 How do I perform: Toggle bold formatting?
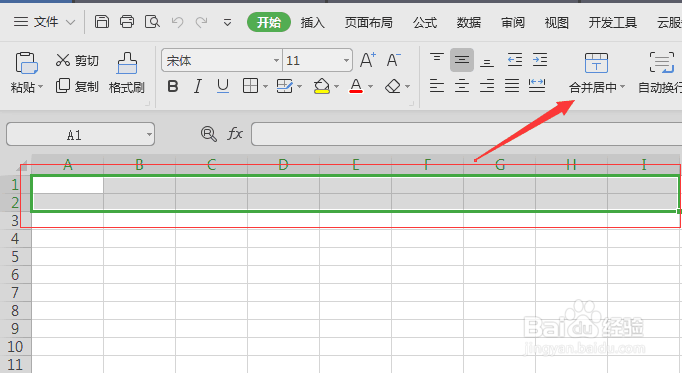pyautogui.click(x=173, y=86)
